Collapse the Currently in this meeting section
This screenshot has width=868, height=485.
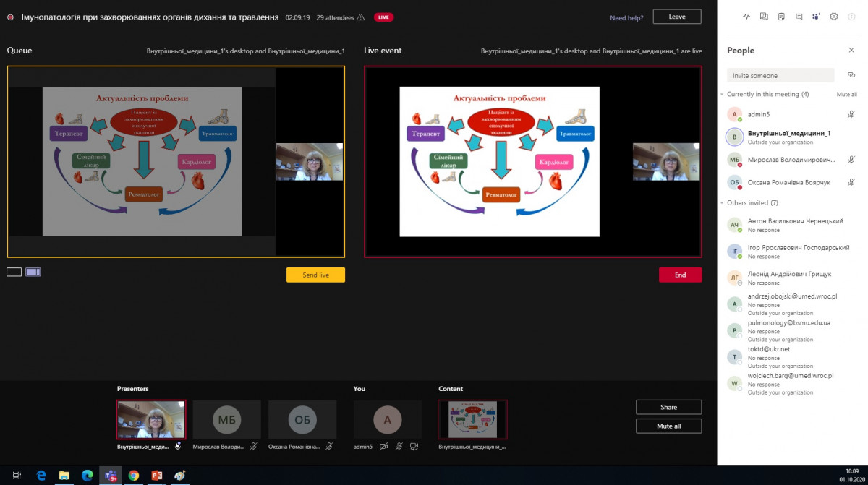(x=722, y=95)
